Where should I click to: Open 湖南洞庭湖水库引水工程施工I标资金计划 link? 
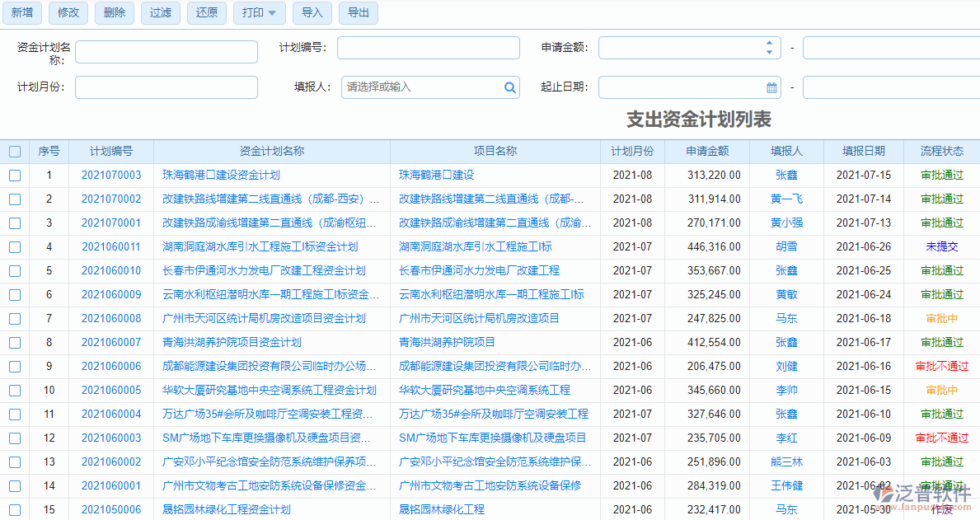tap(260, 247)
